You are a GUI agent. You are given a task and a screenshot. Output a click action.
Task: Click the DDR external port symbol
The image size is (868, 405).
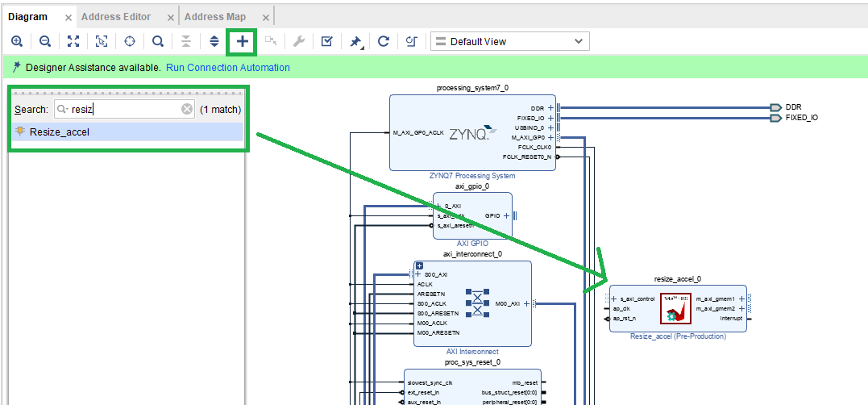[775, 107]
